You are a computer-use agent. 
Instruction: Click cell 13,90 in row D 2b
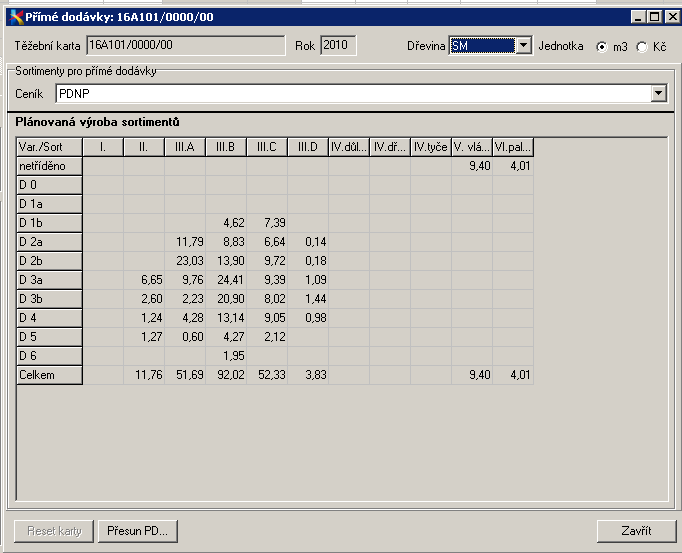click(226, 261)
